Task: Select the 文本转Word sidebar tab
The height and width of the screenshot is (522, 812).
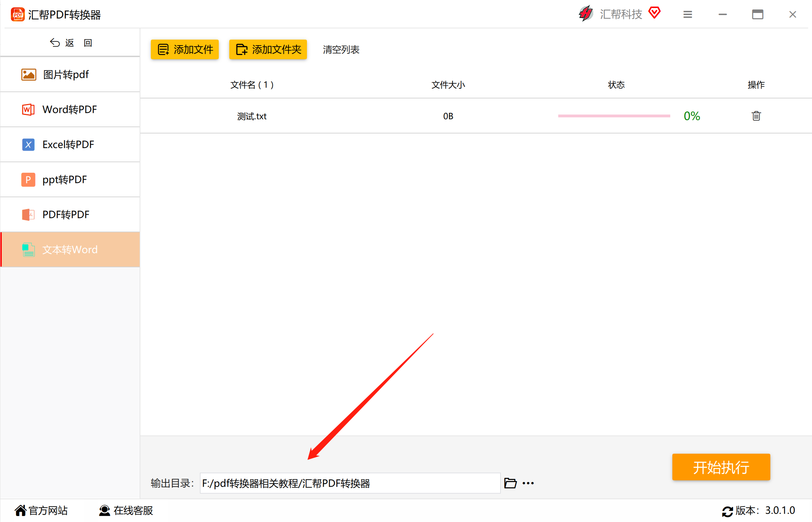Action: click(x=70, y=250)
